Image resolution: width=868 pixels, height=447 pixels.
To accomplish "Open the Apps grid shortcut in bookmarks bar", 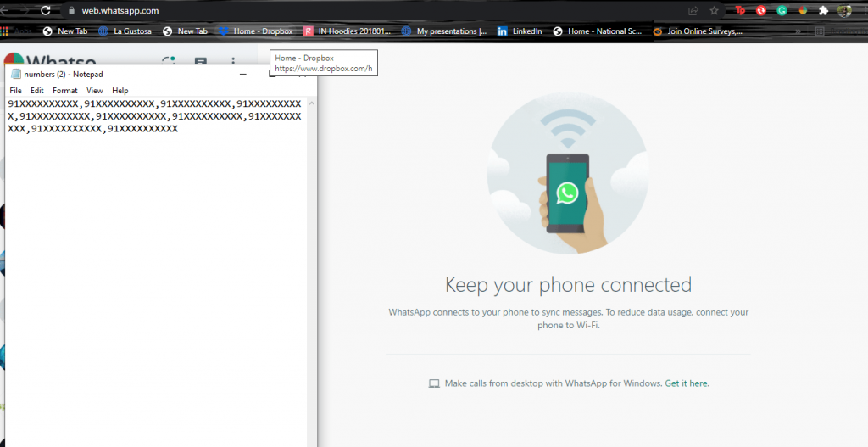I will pyautogui.click(x=4, y=31).
